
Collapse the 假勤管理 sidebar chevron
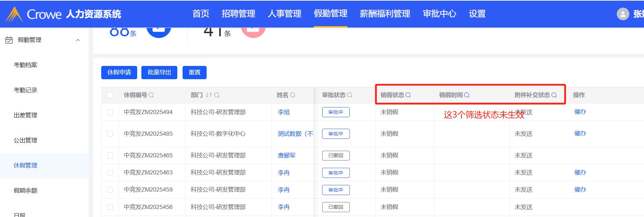point(78,40)
